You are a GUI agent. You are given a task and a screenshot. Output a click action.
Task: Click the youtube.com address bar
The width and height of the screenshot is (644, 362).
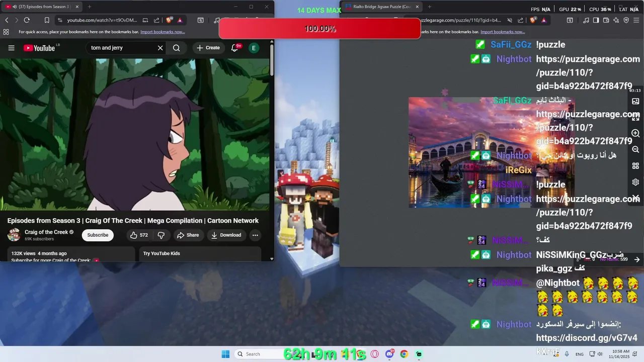pos(102,20)
